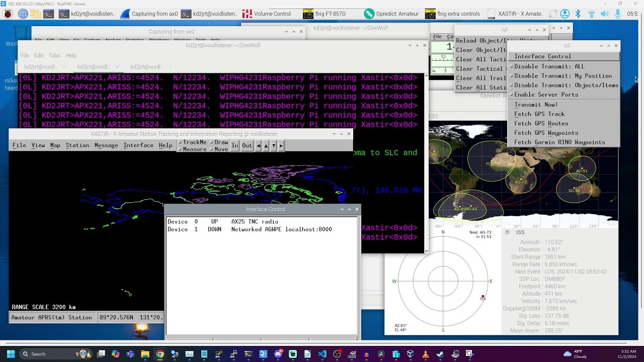Click the ISS marker on polar plot
Viewport: 644px width, 362px height.
coord(482,297)
